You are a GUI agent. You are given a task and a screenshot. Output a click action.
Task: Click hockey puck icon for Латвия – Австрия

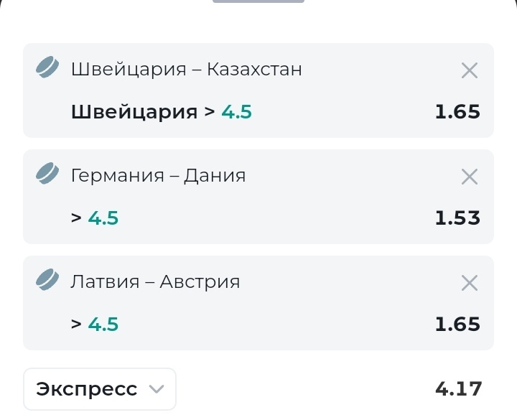click(x=47, y=279)
